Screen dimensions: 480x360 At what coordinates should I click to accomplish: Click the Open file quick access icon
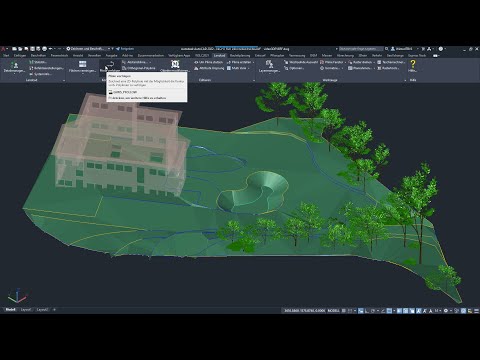[20, 49]
